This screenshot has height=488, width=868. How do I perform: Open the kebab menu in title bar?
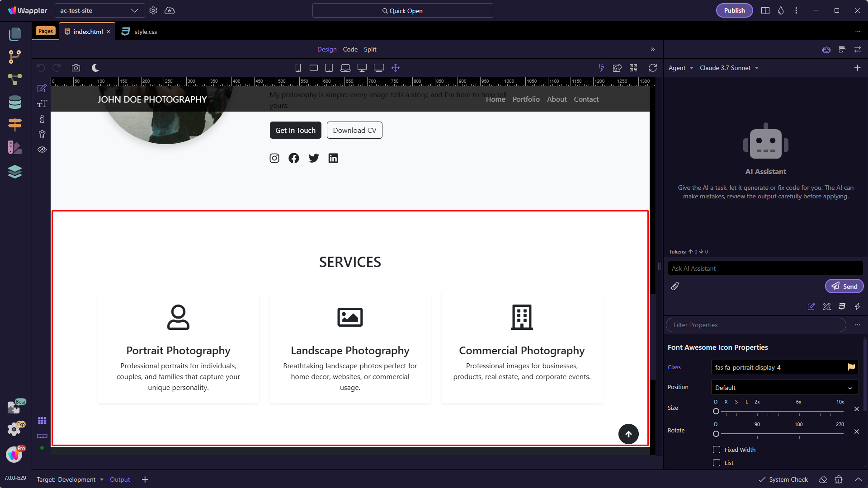click(x=796, y=10)
